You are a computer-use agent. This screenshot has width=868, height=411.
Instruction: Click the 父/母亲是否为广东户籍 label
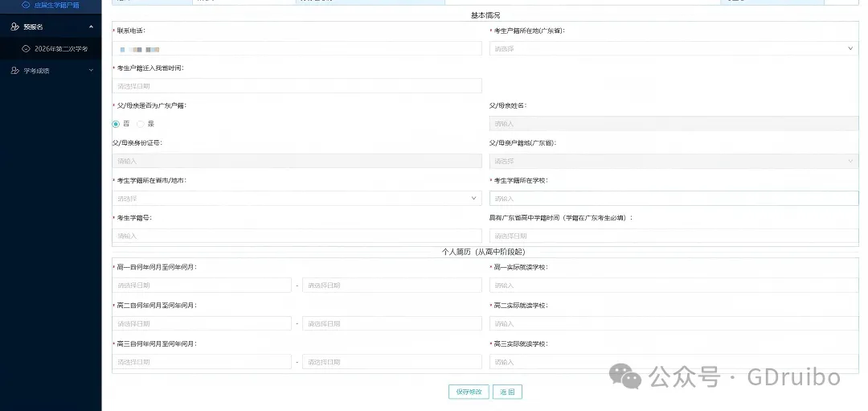151,105
